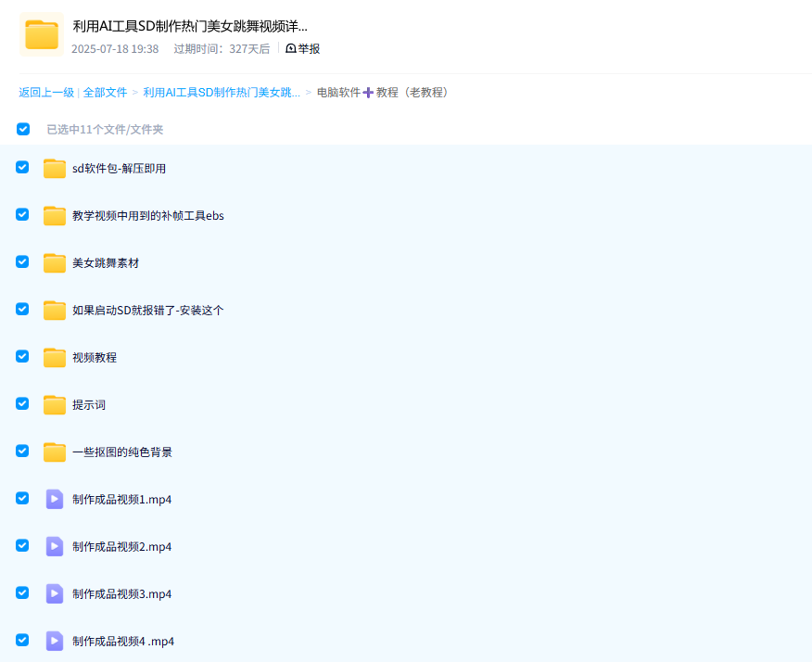Open folder name sd软件包-解压即用

point(119,169)
